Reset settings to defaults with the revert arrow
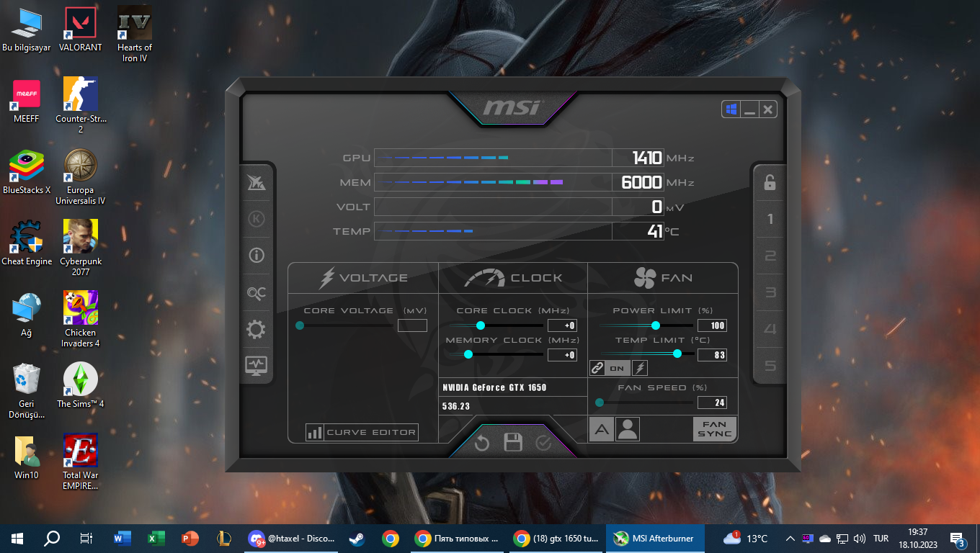Screen dimensions: 980x553 482,443
